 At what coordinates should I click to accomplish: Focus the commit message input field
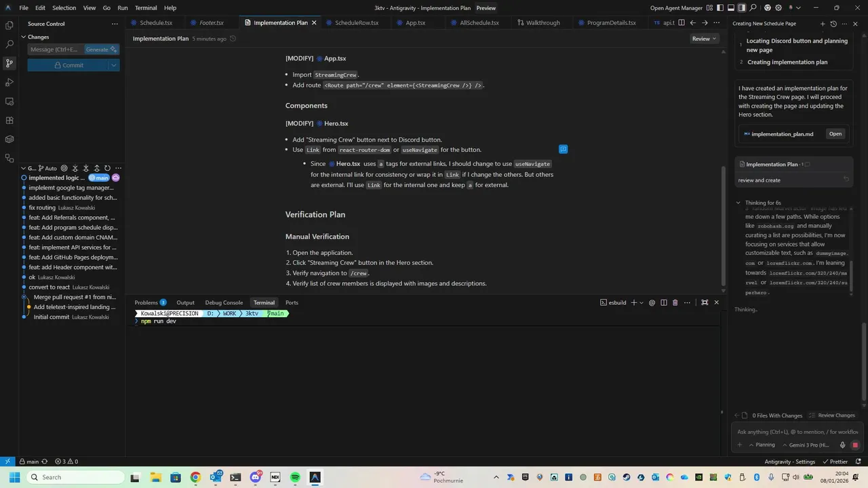pyautogui.click(x=57, y=49)
